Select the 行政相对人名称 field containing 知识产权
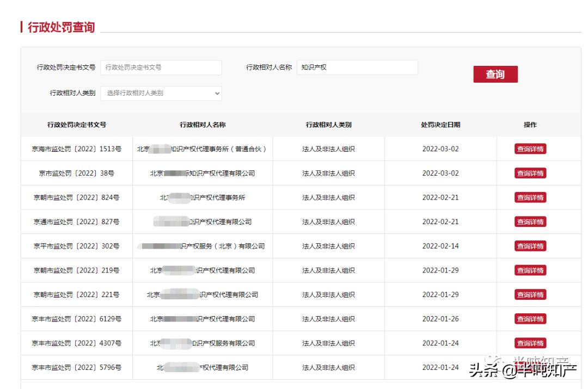This screenshot has height=389, width=588. [x=358, y=67]
